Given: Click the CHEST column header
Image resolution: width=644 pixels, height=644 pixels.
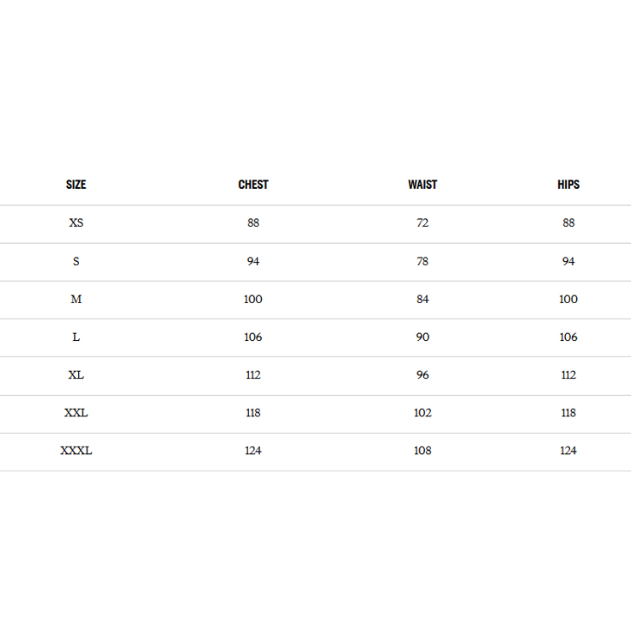Looking at the screenshot, I should [x=253, y=185].
